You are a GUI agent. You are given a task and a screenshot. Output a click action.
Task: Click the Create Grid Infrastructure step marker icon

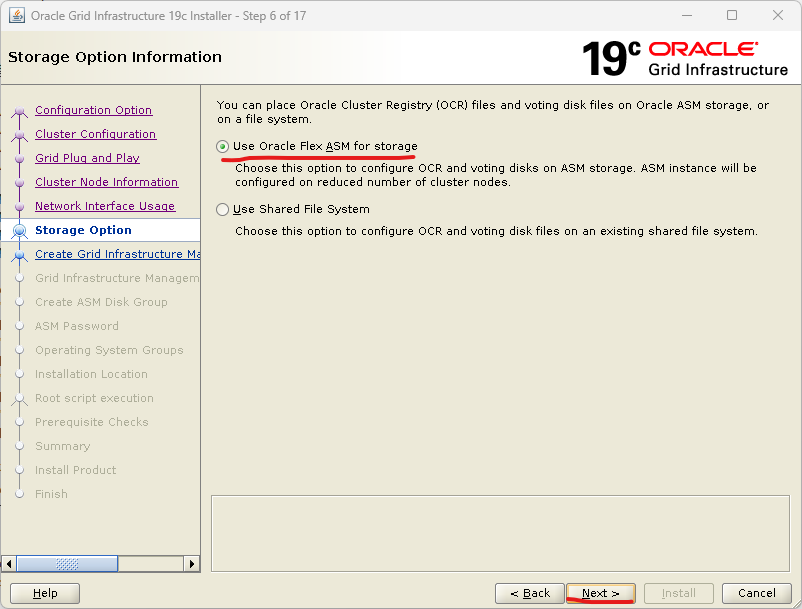(x=19, y=255)
